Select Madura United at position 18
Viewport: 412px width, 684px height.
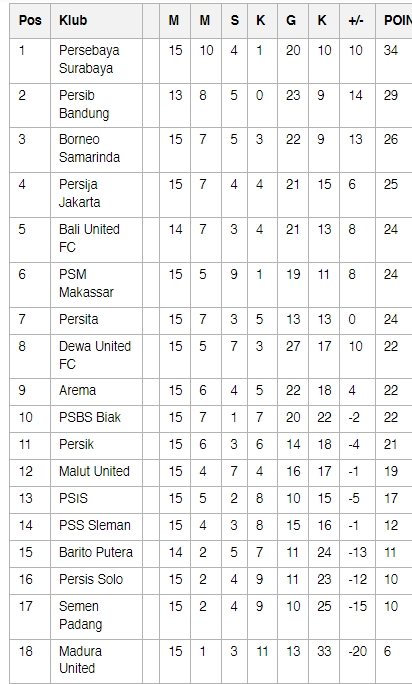(81, 660)
